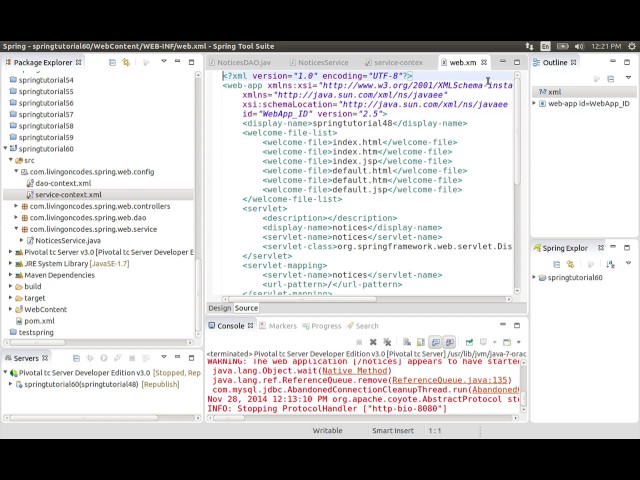
Task: Open NoticesService editor tab
Action: (x=319, y=62)
